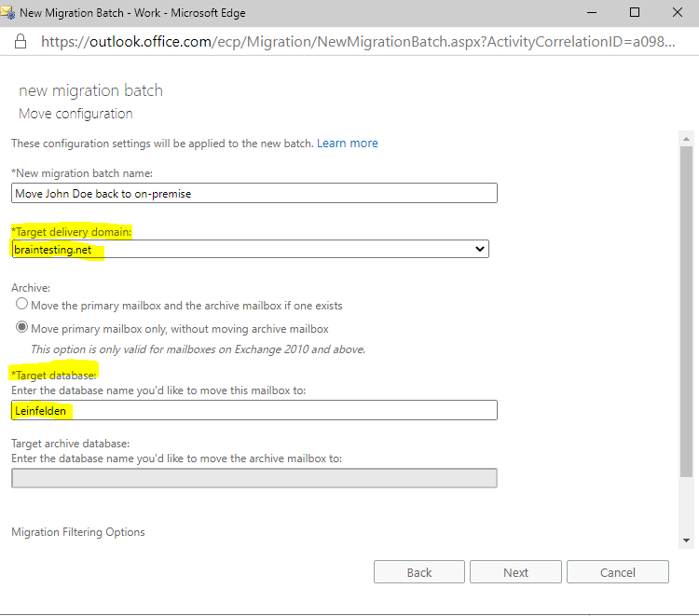
Task: Click the scrollbar down arrow
Action: pos(686,541)
